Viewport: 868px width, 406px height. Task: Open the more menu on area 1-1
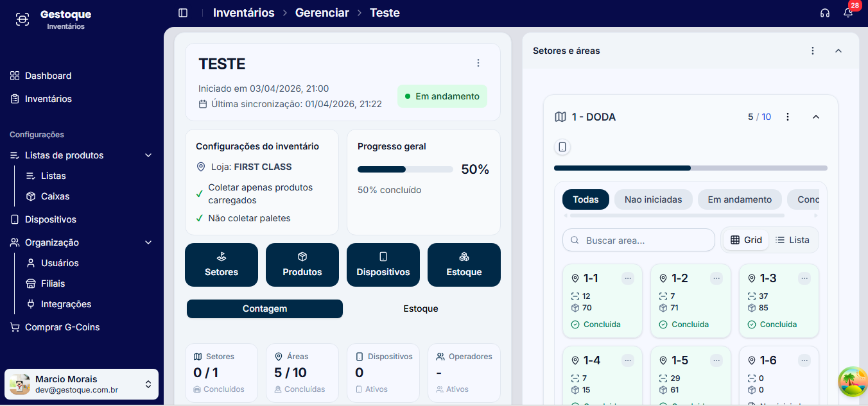click(x=628, y=278)
